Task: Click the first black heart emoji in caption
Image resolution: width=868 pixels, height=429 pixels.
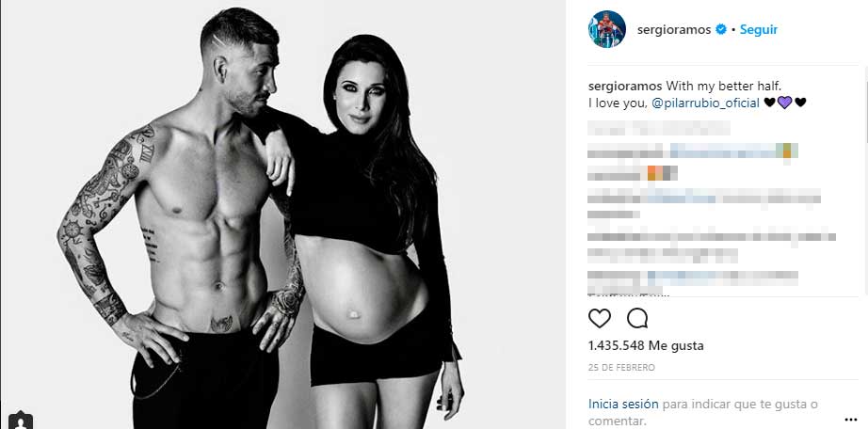Action: click(x=769, y=103)
